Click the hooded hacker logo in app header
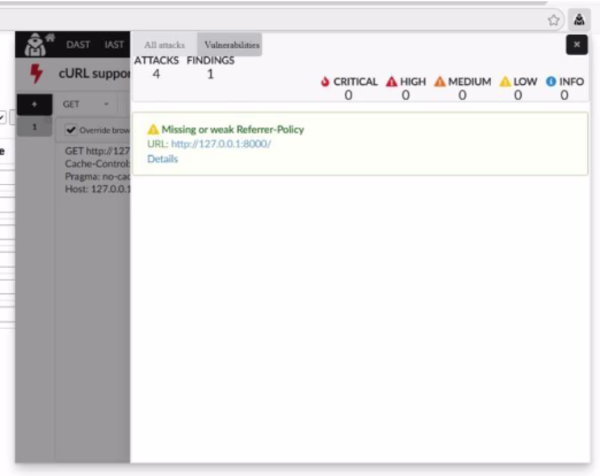Viewport: 600px width, 476px height. (x=35, y=45)
